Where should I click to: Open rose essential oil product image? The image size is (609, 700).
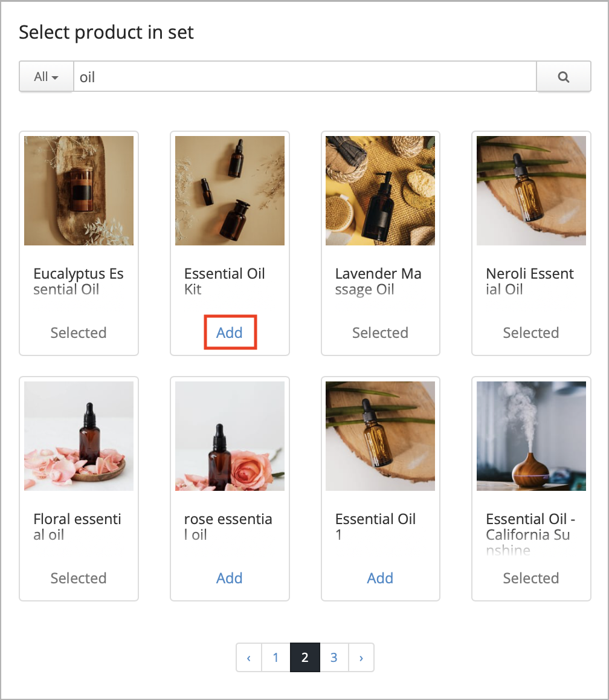230,436
